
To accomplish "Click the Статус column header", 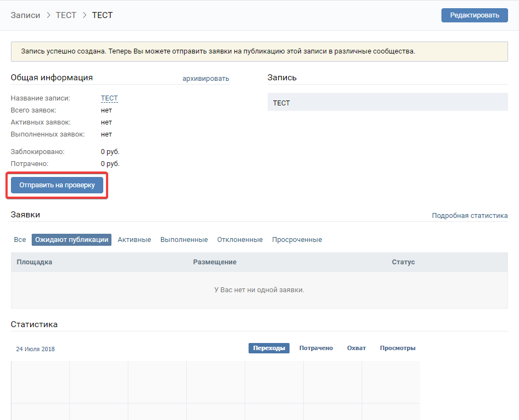I will pyautogui.click(x=403, y=262).
